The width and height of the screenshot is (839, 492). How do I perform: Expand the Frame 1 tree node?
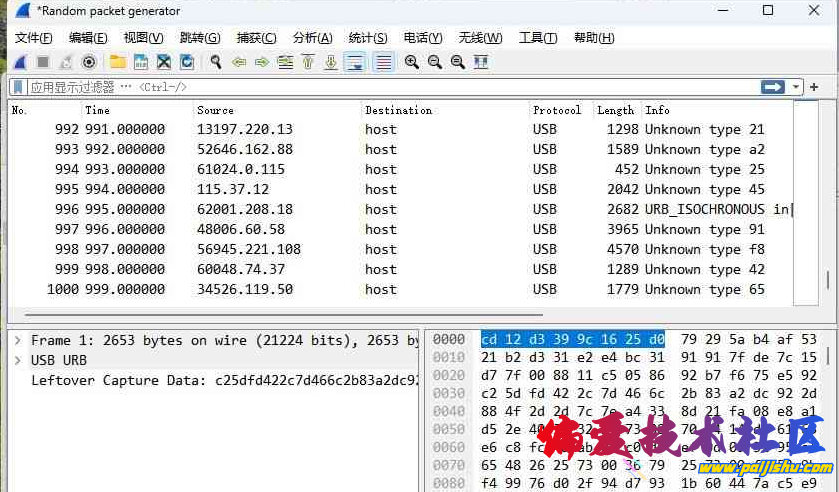(x=18, y=341)
